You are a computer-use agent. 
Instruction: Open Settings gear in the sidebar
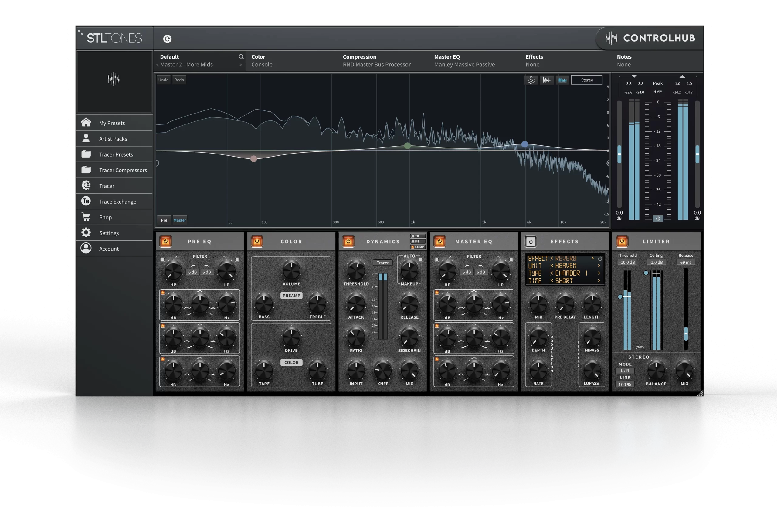tap(86, 232)
